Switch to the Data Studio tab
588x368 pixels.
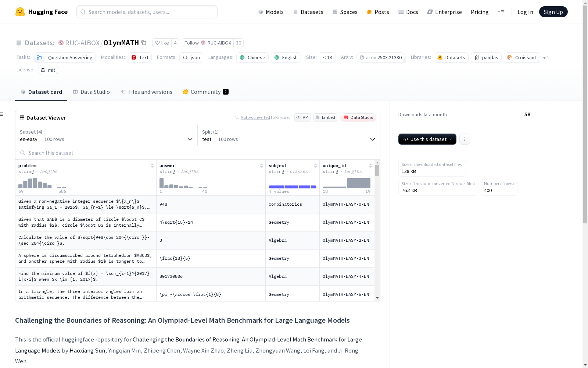(91, 92)
